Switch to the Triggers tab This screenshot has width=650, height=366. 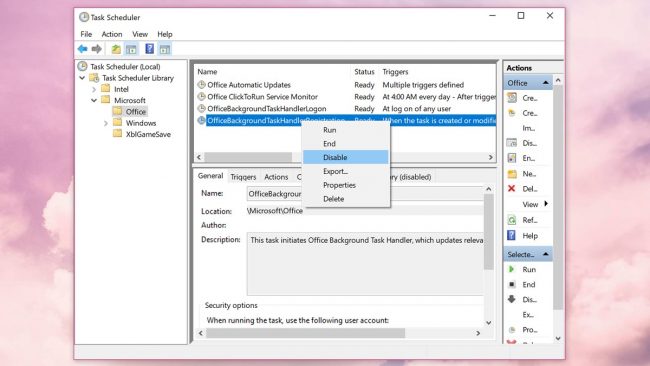243,177
